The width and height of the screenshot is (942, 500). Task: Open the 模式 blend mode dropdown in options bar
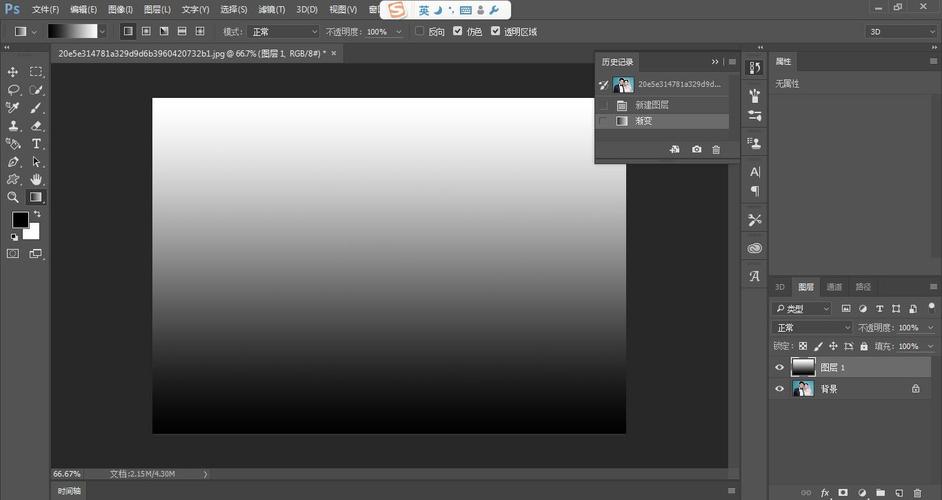283,32
